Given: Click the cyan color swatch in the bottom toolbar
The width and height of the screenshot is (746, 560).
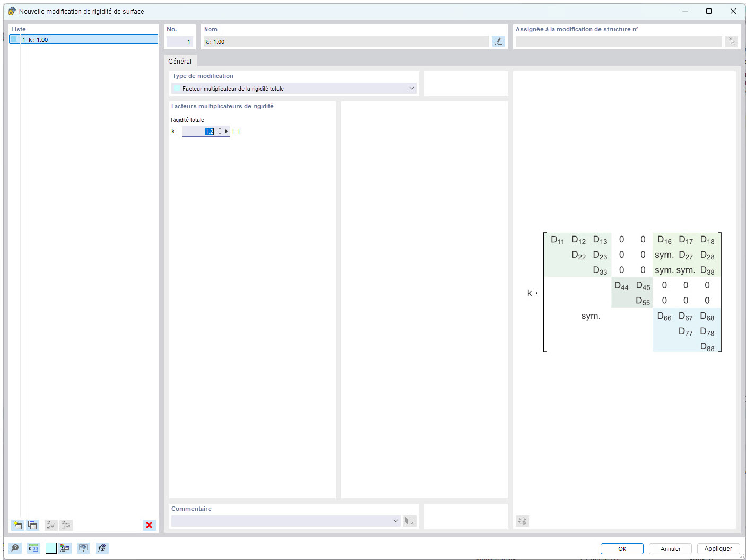Looking at the screenshot, I should [x=51, y=548].
